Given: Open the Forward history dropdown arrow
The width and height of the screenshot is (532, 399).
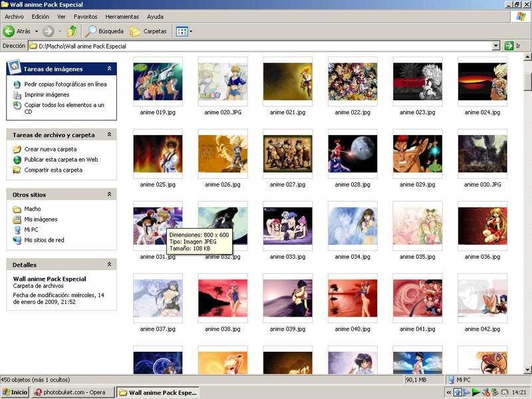Looking at the screenshot, I should pos(60,31).
